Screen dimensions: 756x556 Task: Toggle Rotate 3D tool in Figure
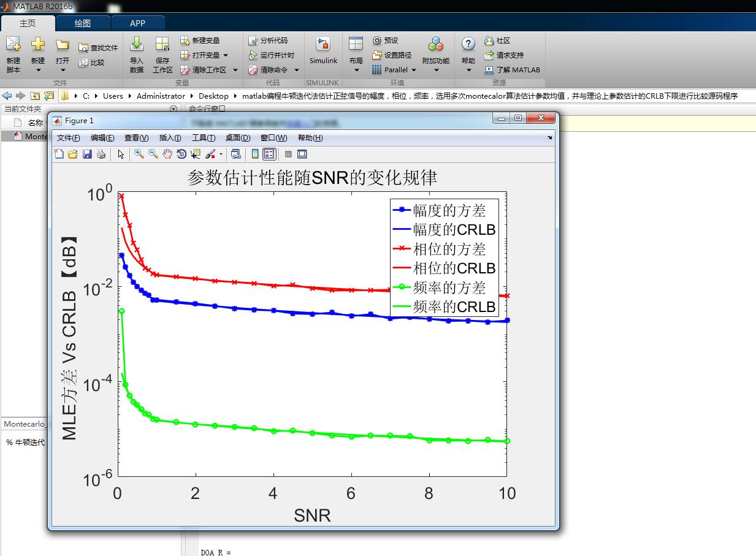(x=181, y=154)
